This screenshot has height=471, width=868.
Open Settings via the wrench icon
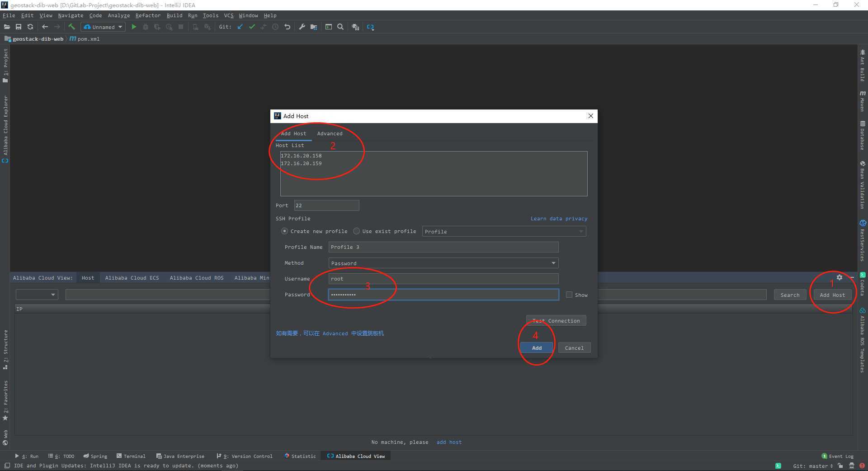point(302,27)
